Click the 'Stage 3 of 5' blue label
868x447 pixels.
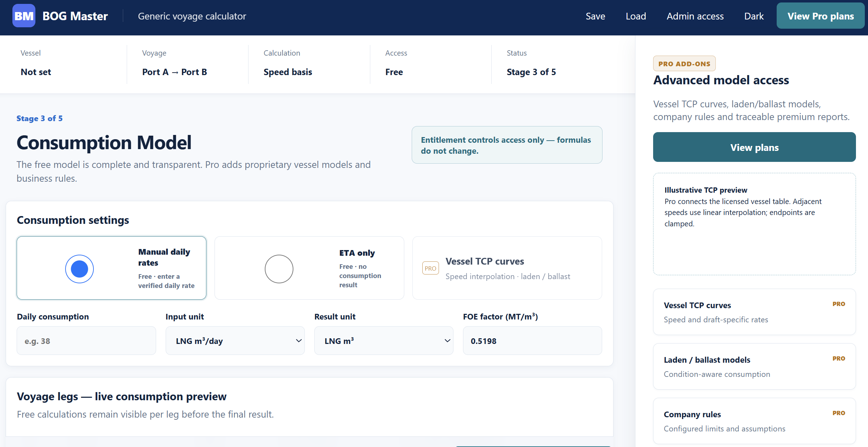[40, 118]
